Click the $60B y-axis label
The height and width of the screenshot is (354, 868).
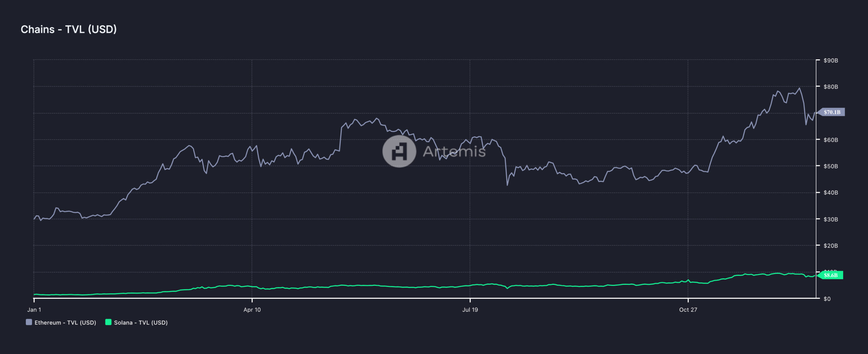(x=831, y=140)
